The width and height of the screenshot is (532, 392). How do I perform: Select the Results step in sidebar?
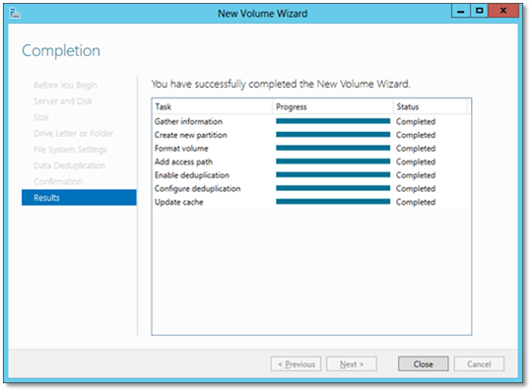coord(79,197)
